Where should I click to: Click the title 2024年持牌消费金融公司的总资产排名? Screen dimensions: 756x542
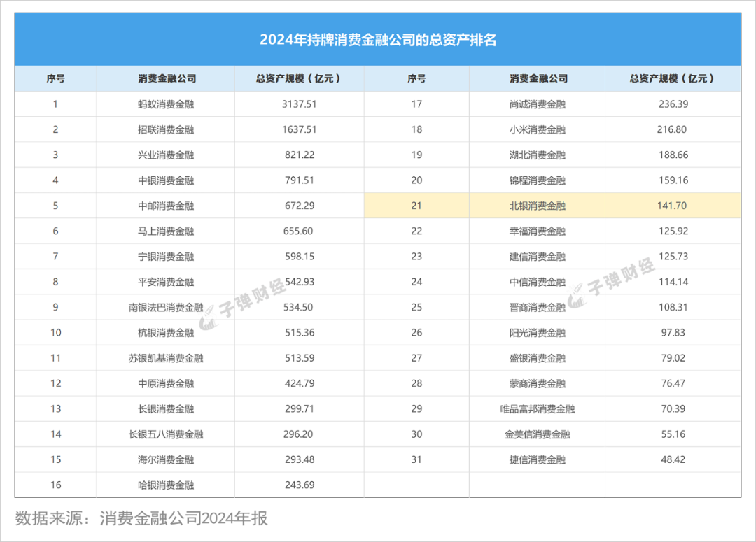click(378, 39)
